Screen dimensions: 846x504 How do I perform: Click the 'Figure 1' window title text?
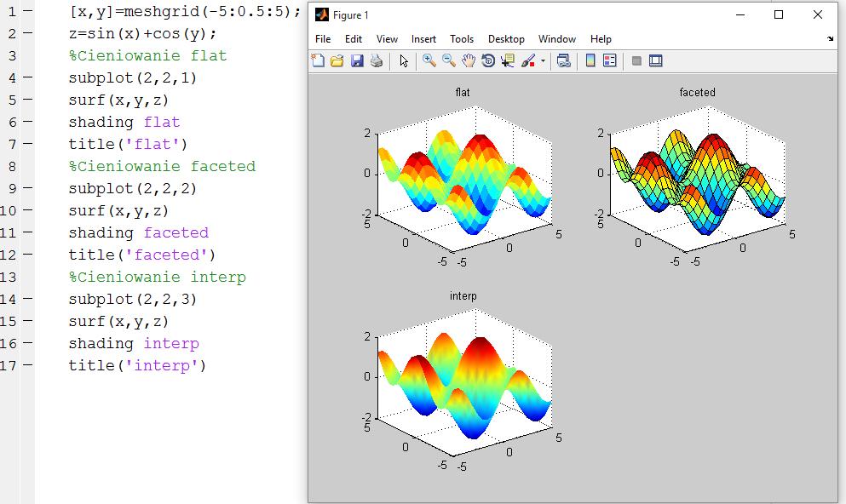[x=351, y=15]
